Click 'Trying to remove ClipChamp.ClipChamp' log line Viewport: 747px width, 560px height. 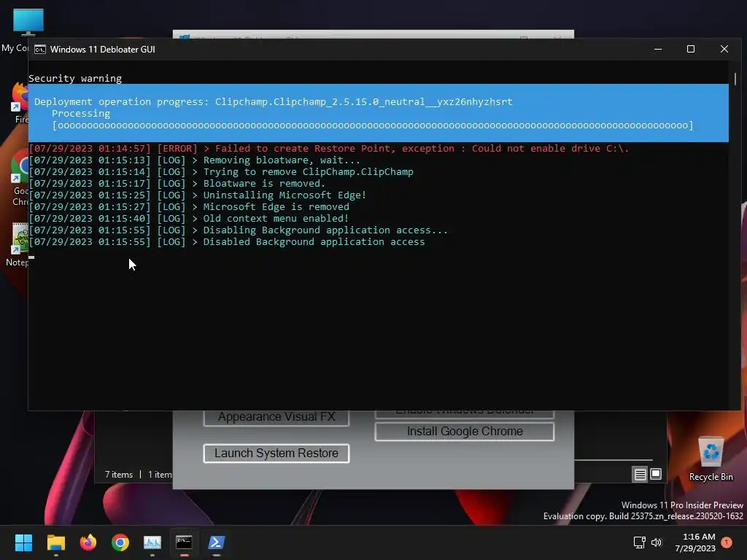click(222, 172)
